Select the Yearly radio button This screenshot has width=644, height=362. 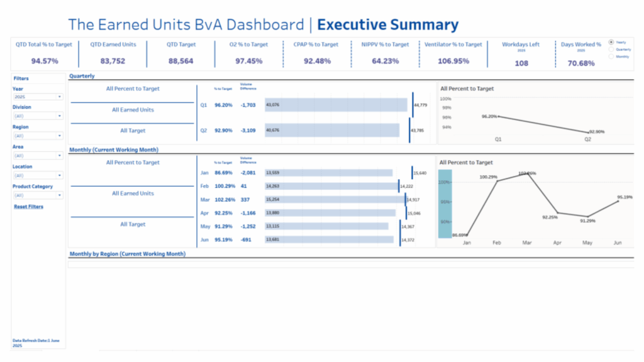coord(611,42)
